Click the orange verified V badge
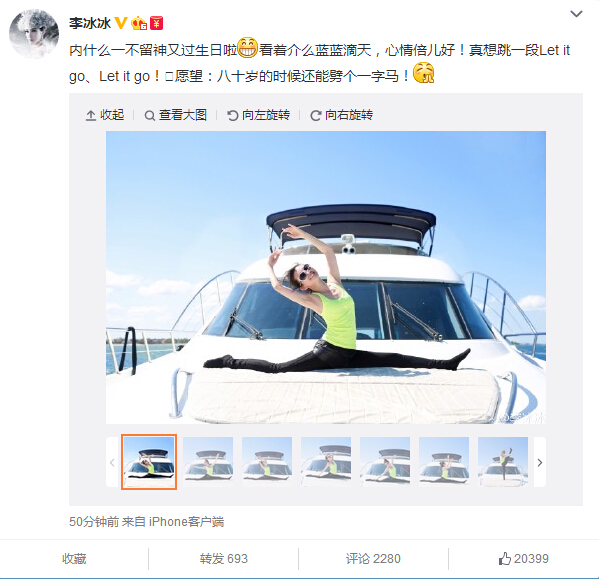 click(121, 23)
